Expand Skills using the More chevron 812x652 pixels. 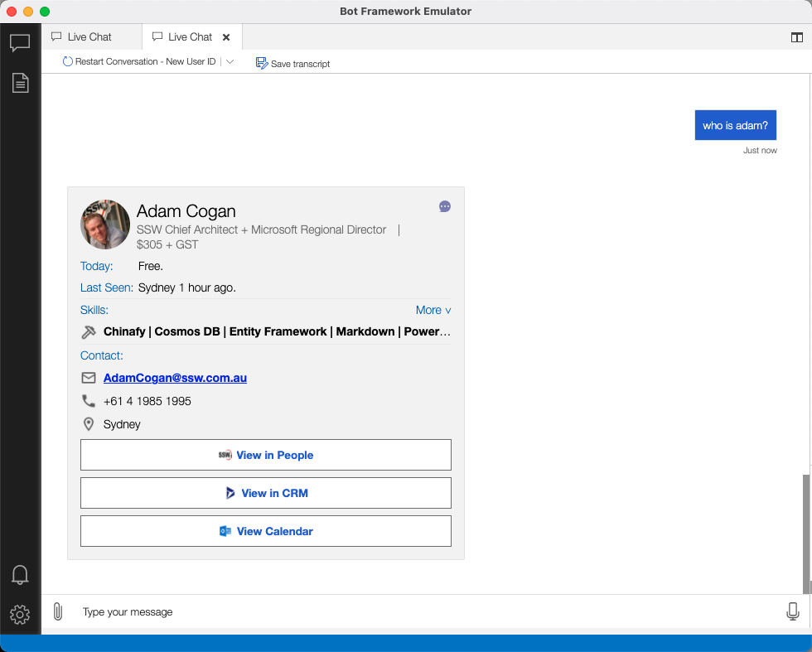click(x=433, y=310)
